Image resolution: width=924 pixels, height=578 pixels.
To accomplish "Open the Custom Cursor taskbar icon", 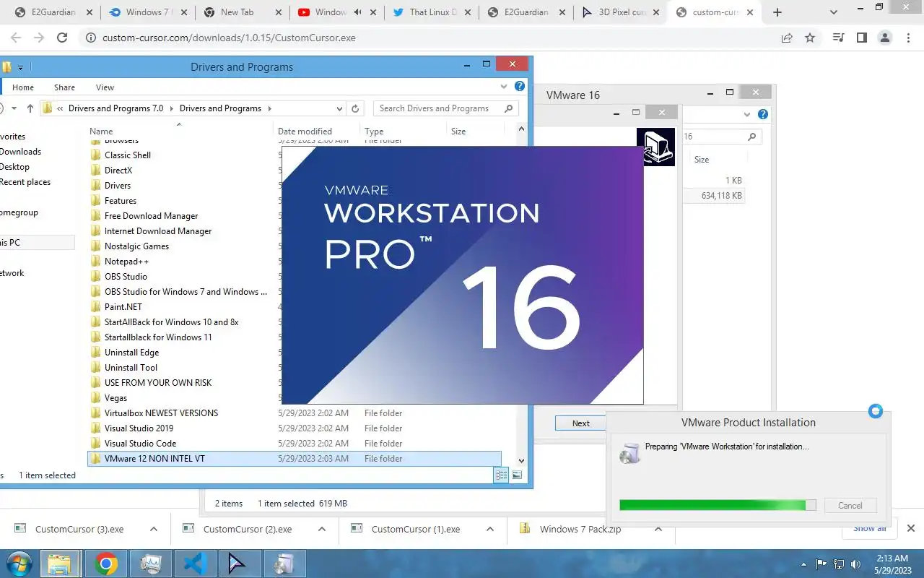I will point(239,564).
